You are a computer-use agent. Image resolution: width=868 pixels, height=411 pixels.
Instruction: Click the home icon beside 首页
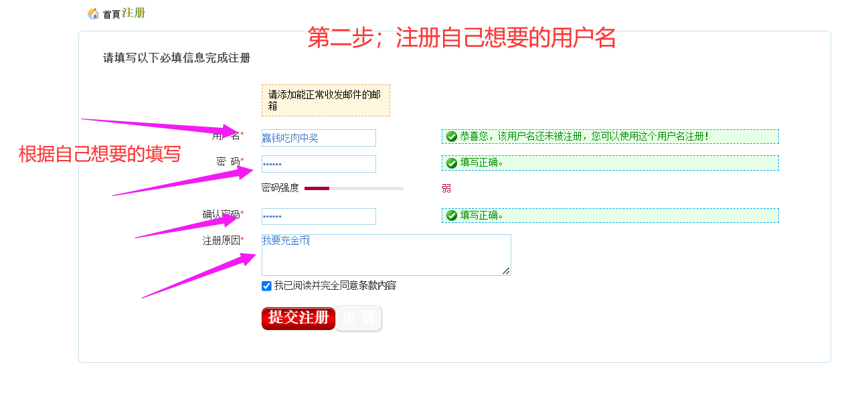tap(93, 13)
